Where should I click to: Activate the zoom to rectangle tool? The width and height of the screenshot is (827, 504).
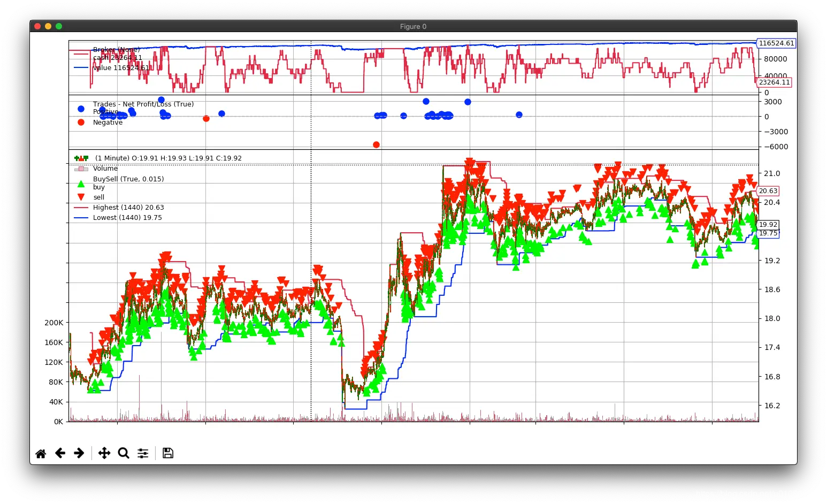[124, 453]
